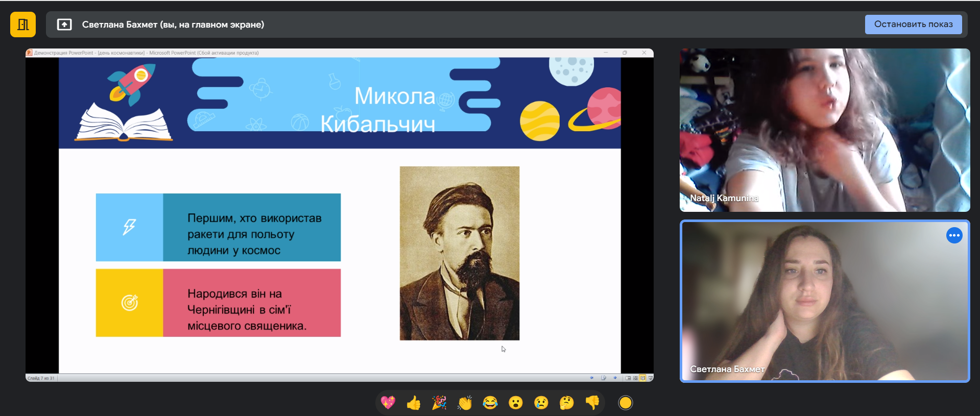Send the thinking face reaction

pyautogui.click(x=567, y=403)
